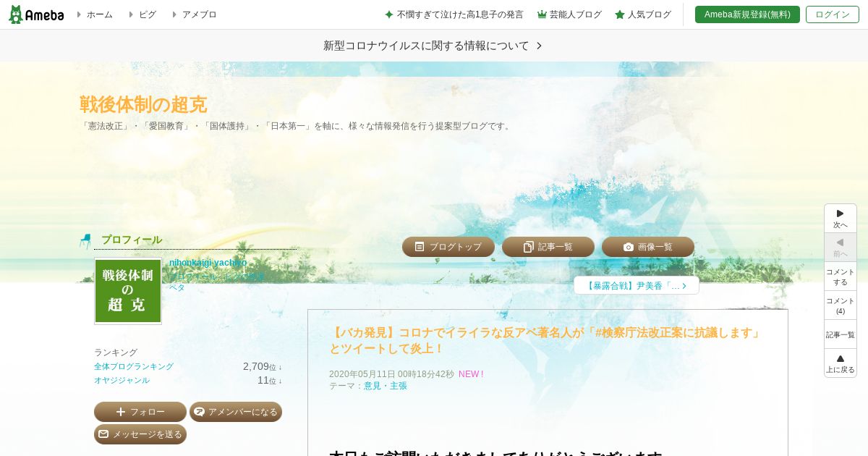Screen dimensions: 868x456
Task: Open 全体ブログランキング link
Action: [134, 367]
